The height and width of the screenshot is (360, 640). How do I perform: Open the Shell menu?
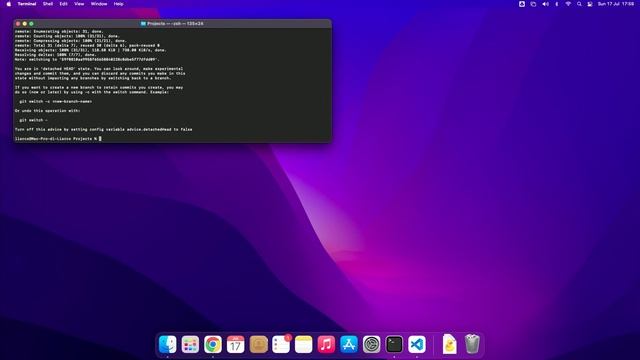48,4
